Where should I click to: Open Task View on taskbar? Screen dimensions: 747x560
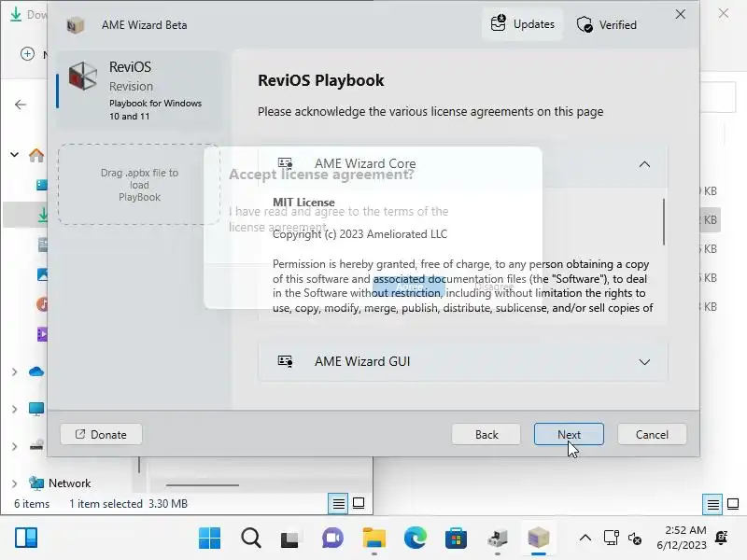(x=289, y=539)
